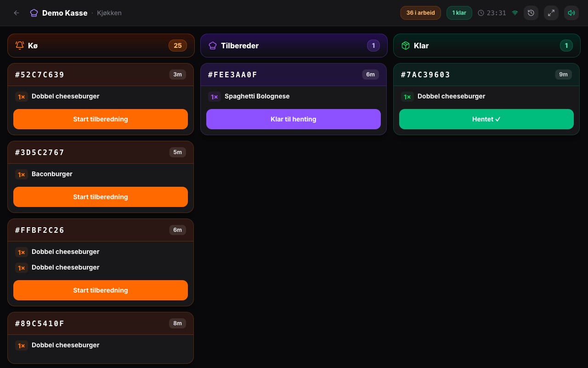This screenshot has width=588, height=368.
Task: Select order number #FFBF2C26
Action: click(40, 230)
